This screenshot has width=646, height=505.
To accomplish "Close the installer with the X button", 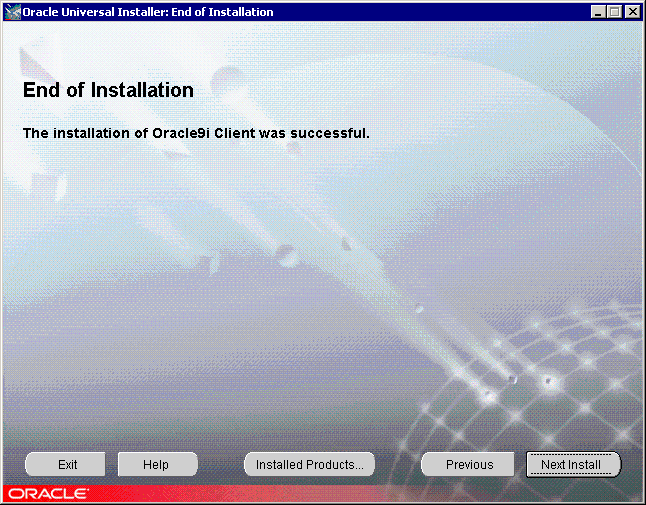I will click(x=632, y=12).
